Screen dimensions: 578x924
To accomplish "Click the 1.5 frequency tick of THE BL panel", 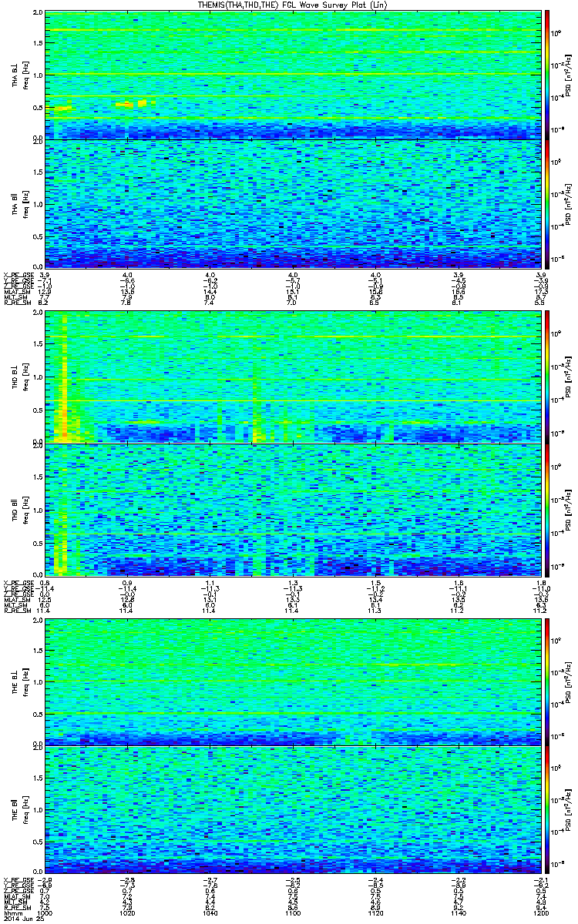I will coord(39,649).
